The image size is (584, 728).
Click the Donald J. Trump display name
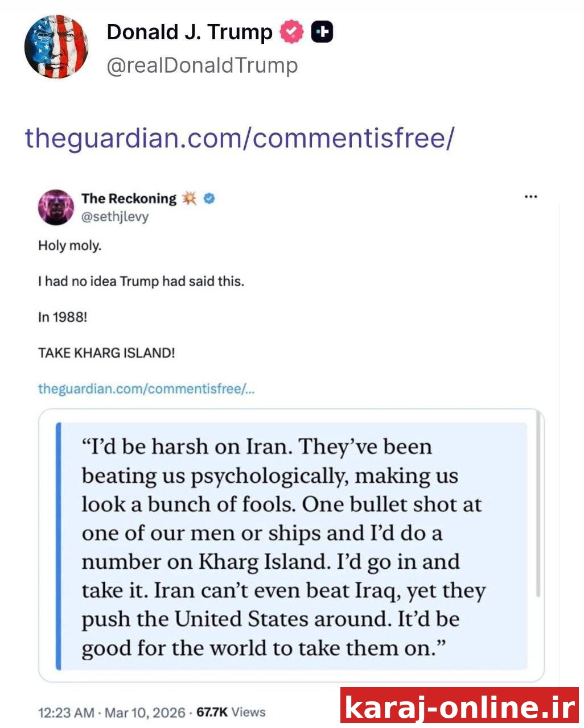(x=190, y=32)
